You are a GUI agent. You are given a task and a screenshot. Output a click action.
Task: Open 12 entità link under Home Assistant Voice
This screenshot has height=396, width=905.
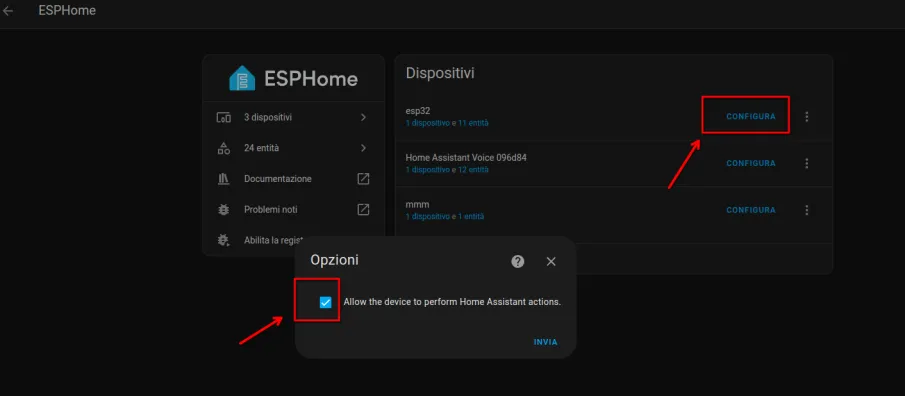[473, 170]
